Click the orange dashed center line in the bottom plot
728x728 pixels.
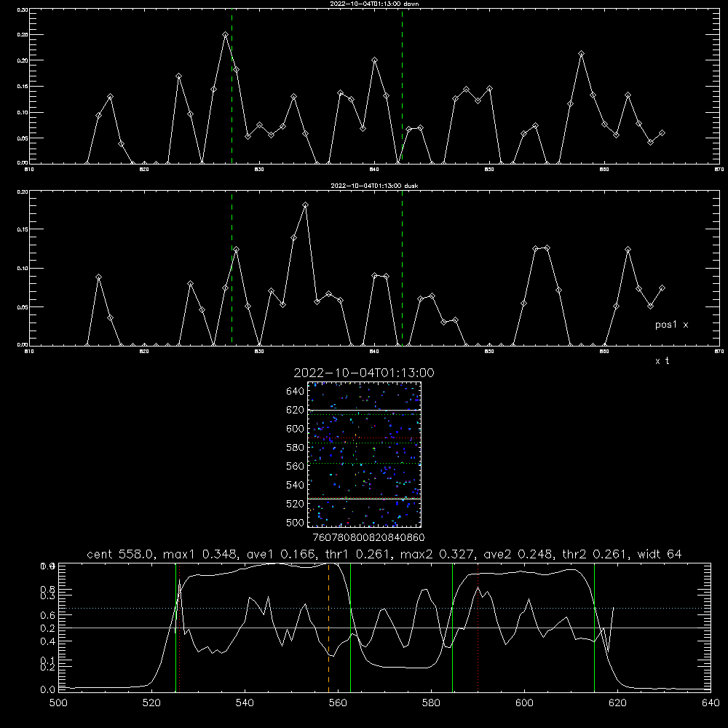click(x=329, y=628)
